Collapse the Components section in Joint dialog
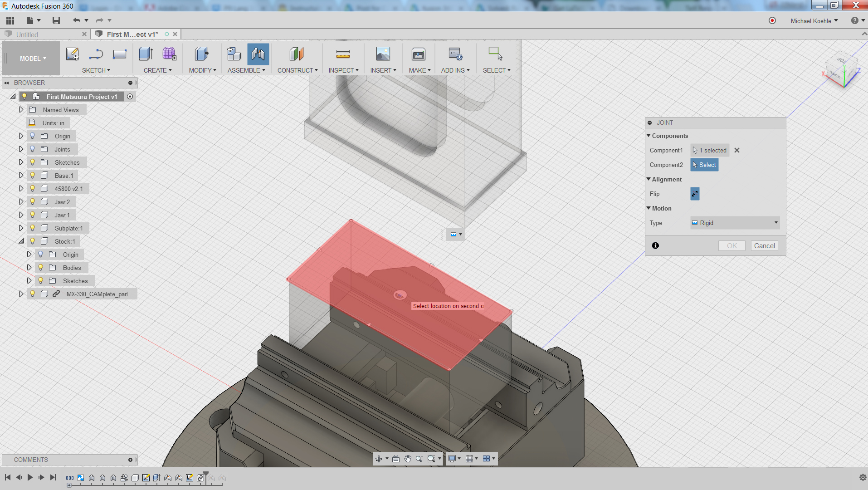The height and width of the screenshot is (490, 868). tap(649, 136)
